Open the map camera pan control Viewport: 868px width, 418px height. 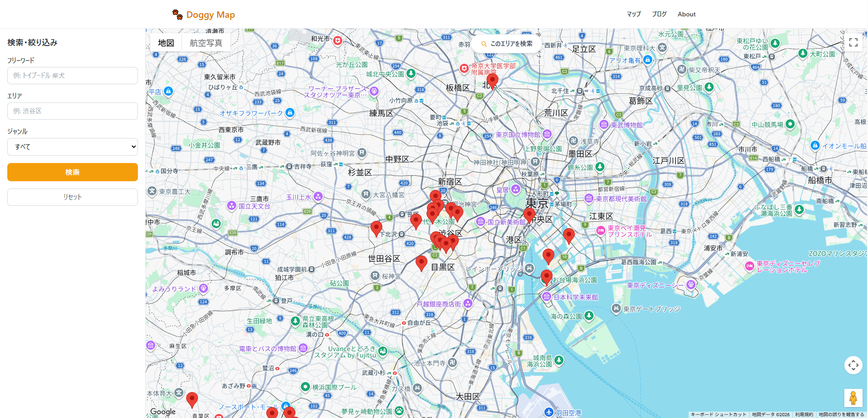coord(853,365)
